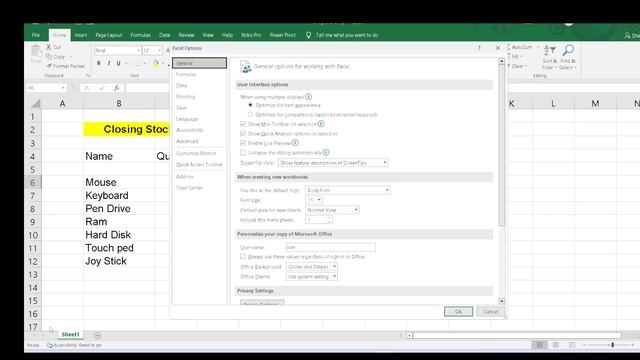The image size is (640, 360).
Task: Click the new sheet plus icon
Action: (98, 336)
